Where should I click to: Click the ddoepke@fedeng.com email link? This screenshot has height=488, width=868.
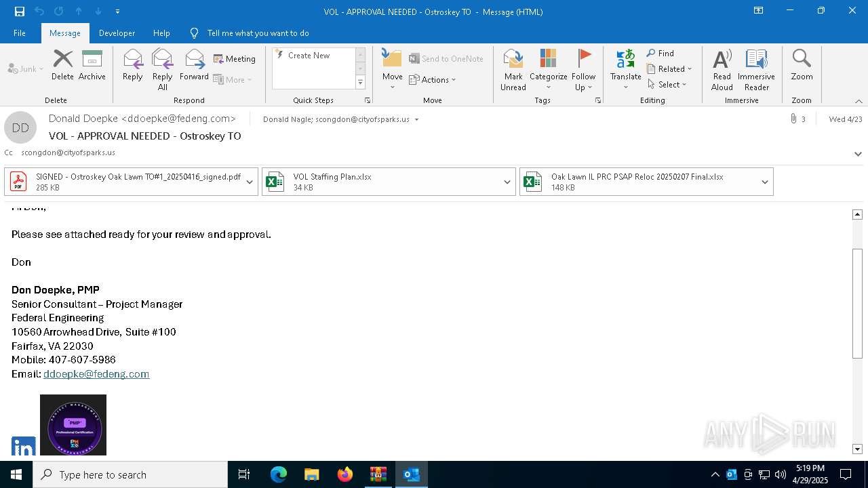pos(96,374)
